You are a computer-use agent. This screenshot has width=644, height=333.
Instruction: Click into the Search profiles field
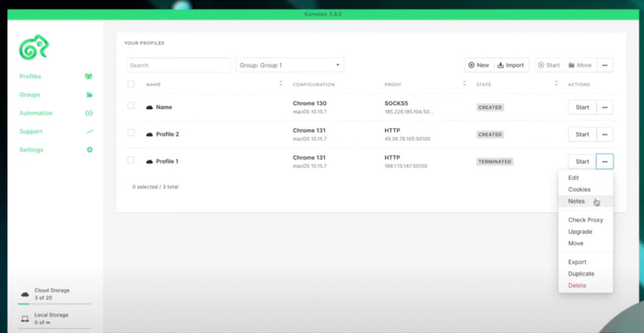(178, 65)
